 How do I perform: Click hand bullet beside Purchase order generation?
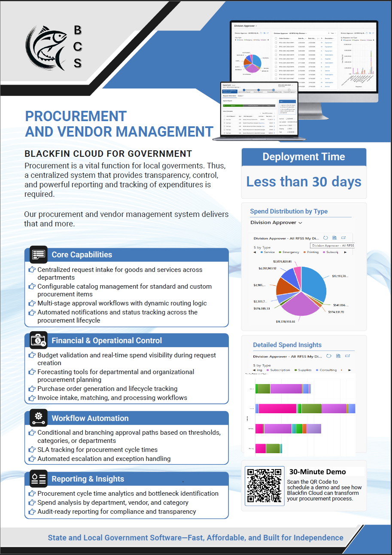[32, 389]
